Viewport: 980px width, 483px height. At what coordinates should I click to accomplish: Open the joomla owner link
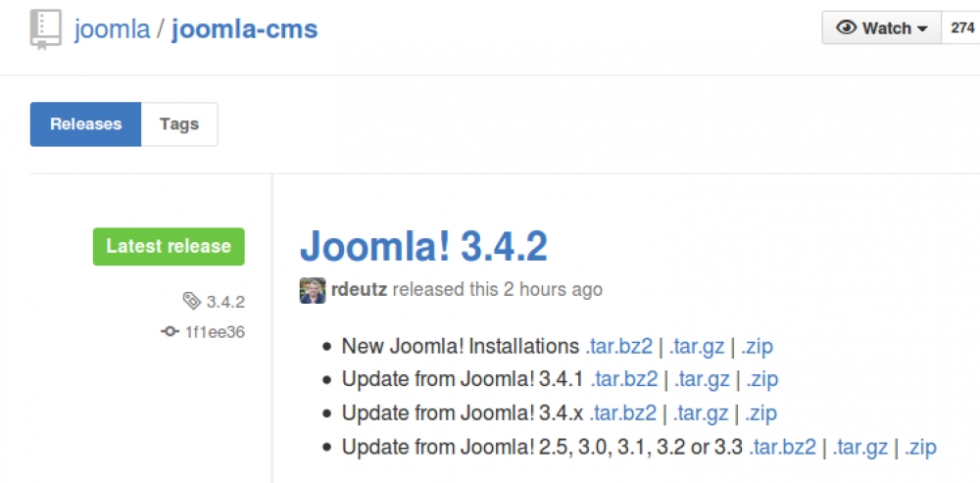[x=112, y=29]
